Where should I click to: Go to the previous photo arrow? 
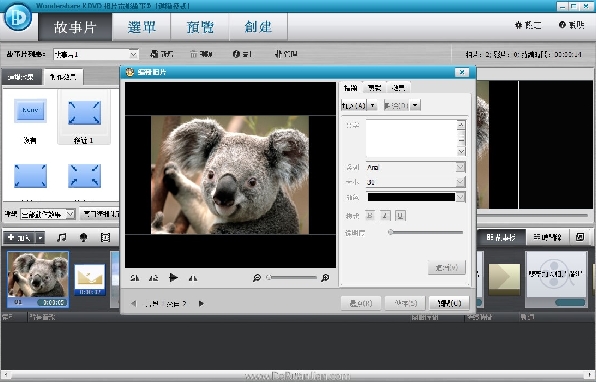pos(133,303)
